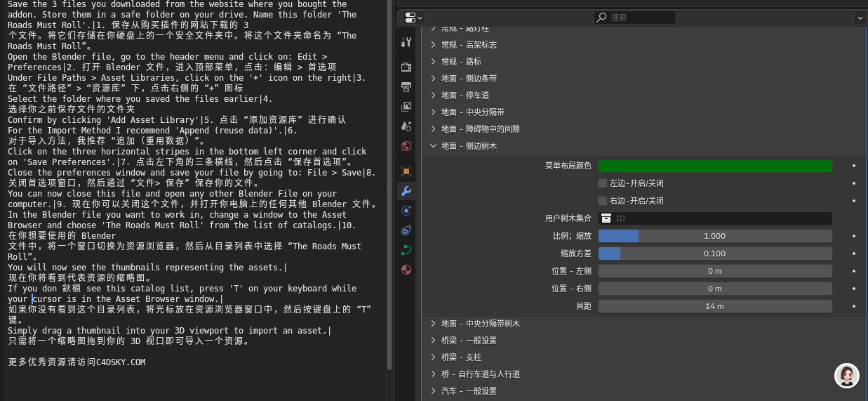Open the green 菜单布局颜色 color swatch
This screenshot has height=401, width=868.
tap(715, 166)
